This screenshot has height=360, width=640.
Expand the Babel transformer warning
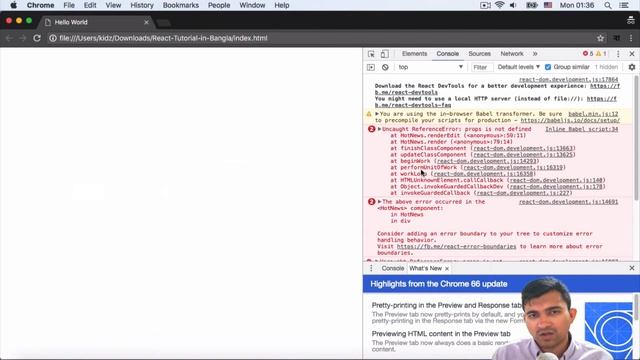(377, 114)
